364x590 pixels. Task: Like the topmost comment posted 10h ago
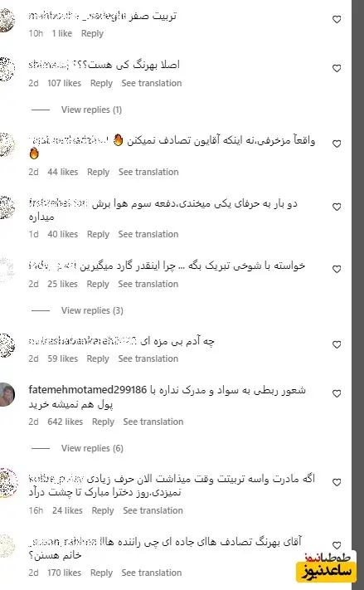click(337, 20)
